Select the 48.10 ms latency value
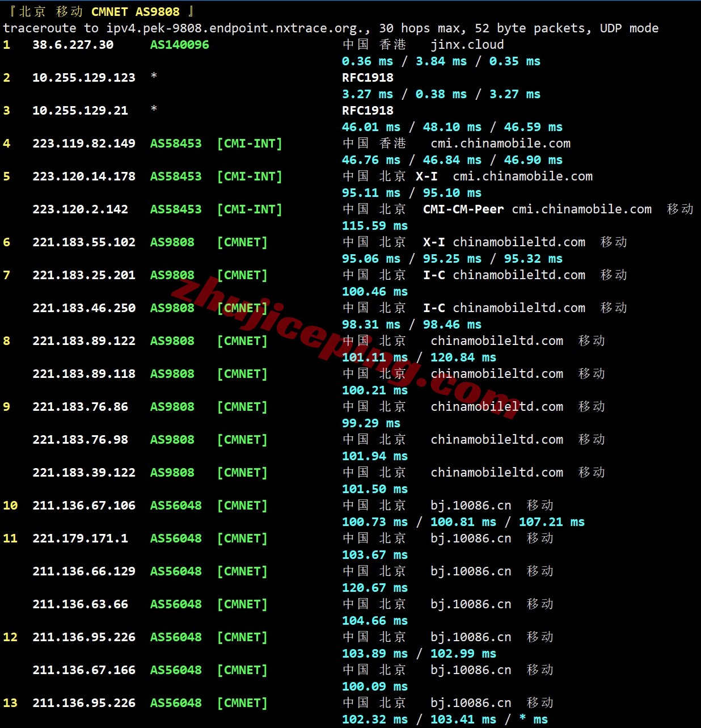 (452, 127)
